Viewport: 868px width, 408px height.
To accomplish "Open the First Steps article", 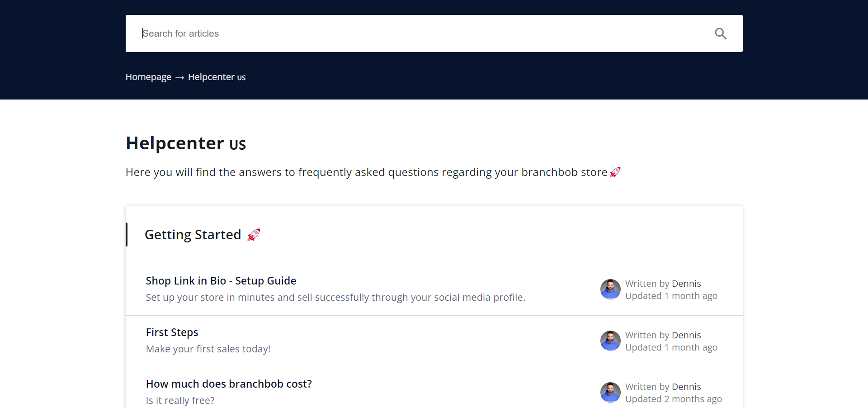I will coord(172,332).
